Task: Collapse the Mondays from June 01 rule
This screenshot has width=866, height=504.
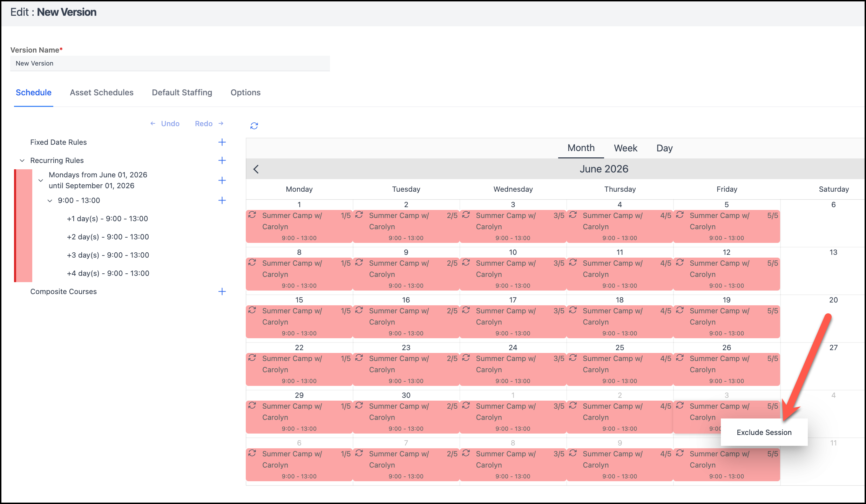Action: click(x=41, y=181)
